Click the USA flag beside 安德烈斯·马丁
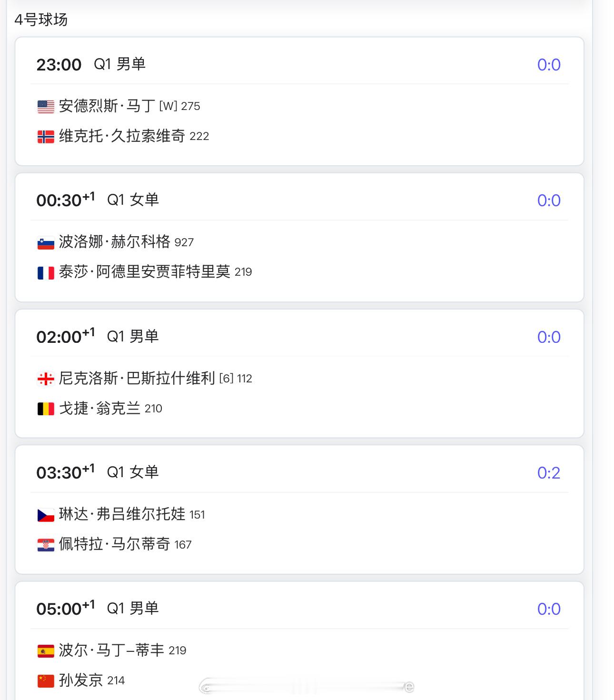Viewport: 614px width, 700px height. pos(46,106)
